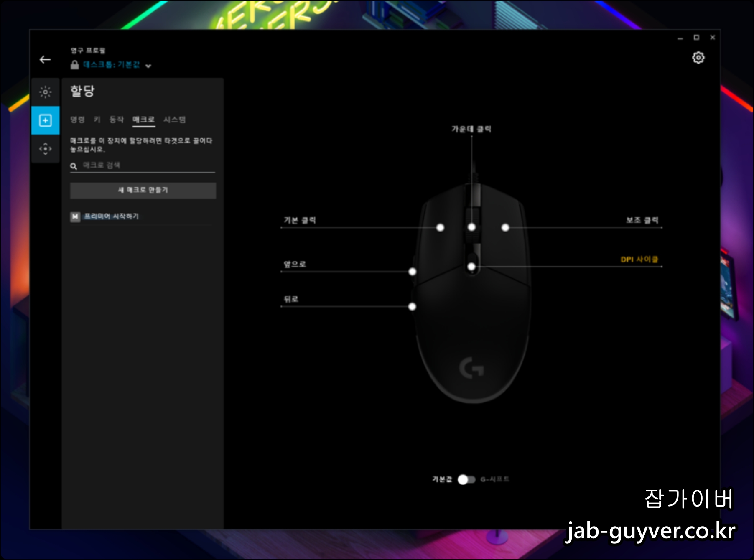Image resolution: width=754 pixels, height=560 pixels.
Task: Select the 뒤로 side button assignment
Action: click(291, 299)
